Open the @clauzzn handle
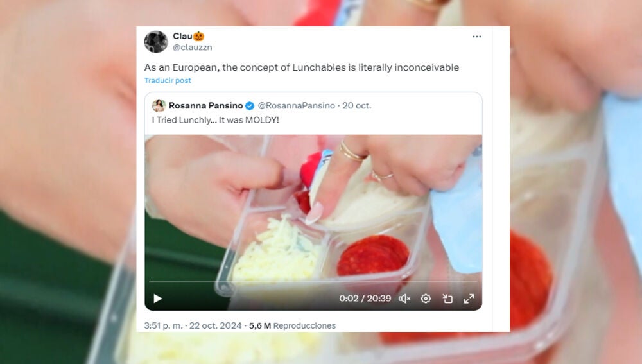Screen dimensions: 642x364 click(x=193, y=48)
